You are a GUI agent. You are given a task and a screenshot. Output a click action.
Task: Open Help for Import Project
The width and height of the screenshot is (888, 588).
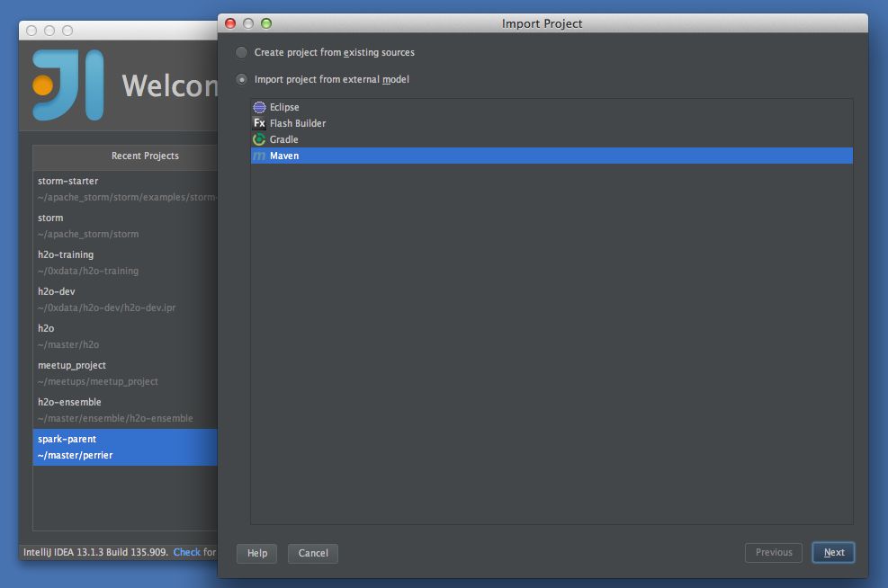tap(256, 553)
